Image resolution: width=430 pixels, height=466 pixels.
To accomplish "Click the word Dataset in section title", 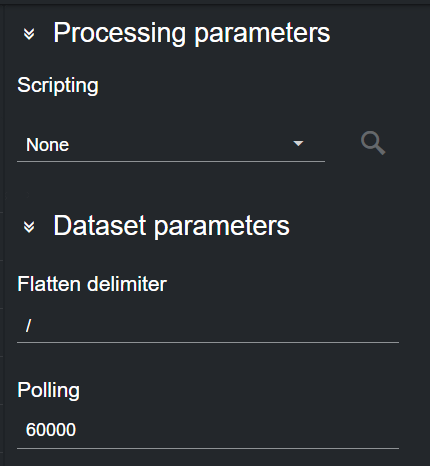I will pyautogui.click(x=100, y=226).
